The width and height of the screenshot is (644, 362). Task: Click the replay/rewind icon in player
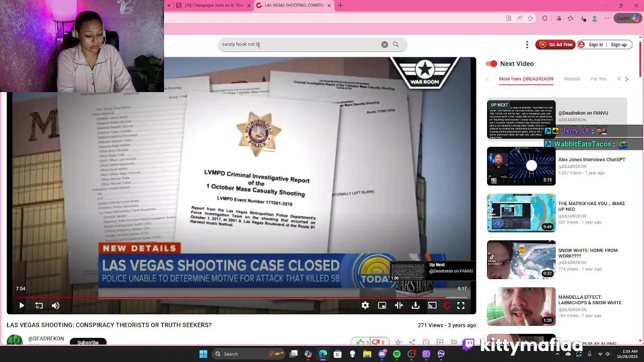coord(39,305)
